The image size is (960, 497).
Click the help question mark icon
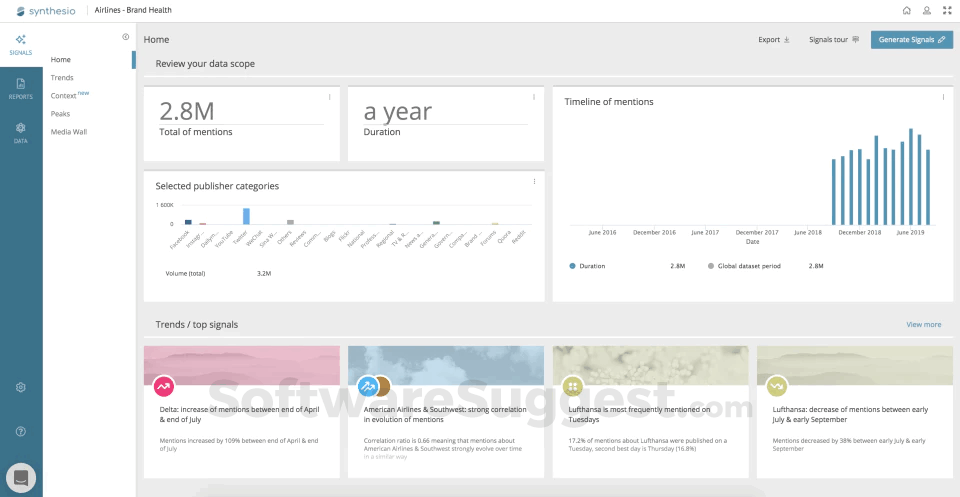tap(21, 431)
